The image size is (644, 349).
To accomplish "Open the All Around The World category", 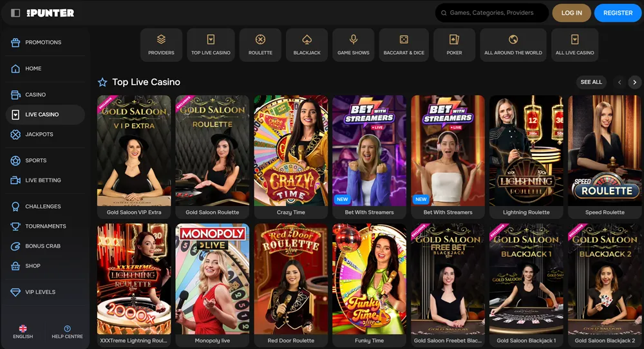I will pyautogui.click(x=513, y=45).
